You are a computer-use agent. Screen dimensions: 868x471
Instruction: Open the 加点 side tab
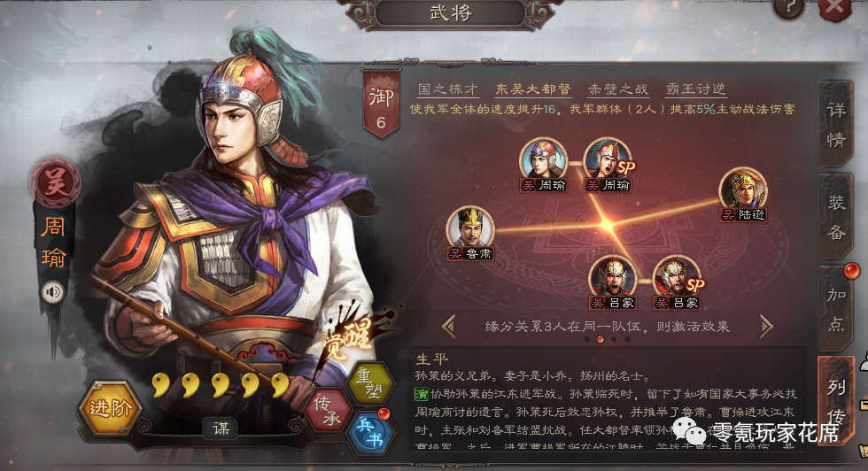pos(835,309)
